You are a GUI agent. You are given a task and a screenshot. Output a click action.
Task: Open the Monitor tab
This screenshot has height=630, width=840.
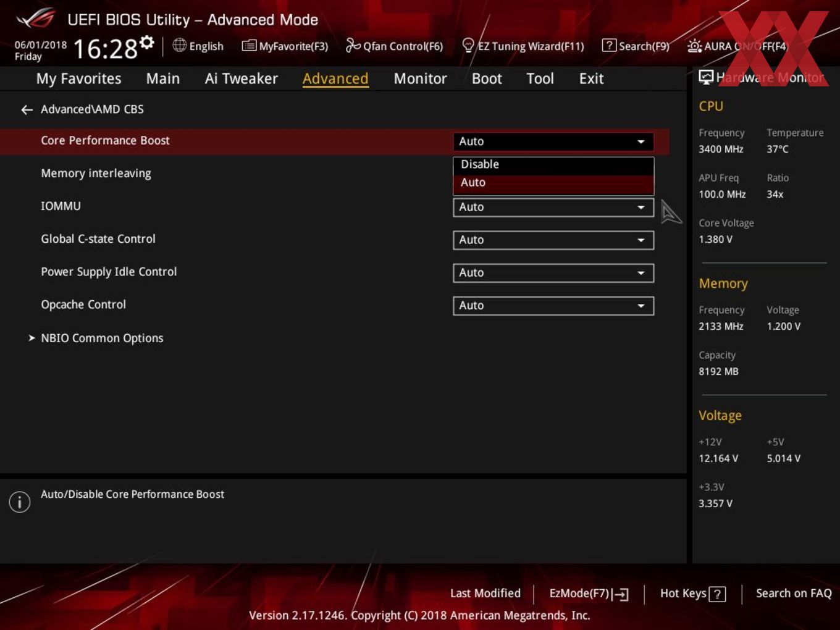click(x=420, y=78)
